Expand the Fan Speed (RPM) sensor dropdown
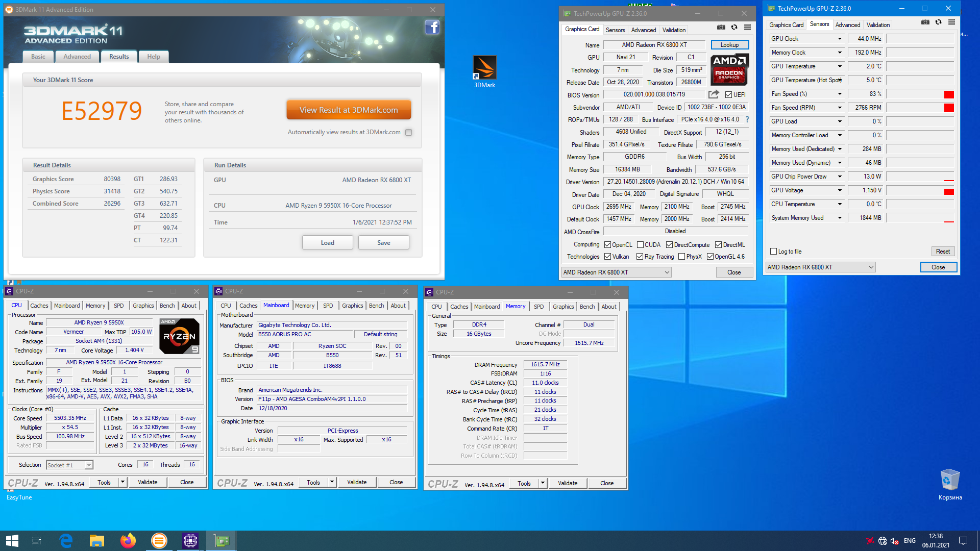The image size is (980, 551). (840, 108)
